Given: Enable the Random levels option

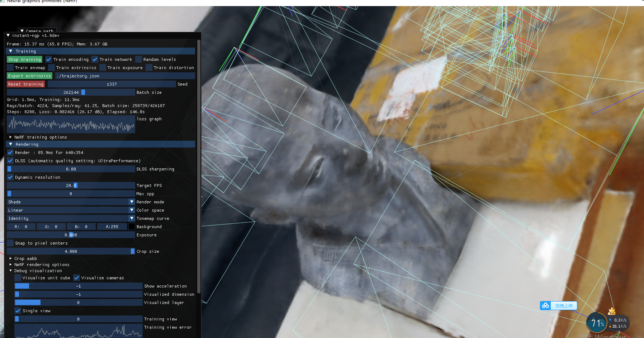Looking at the screenshot, I should click(x=139, y=59).
